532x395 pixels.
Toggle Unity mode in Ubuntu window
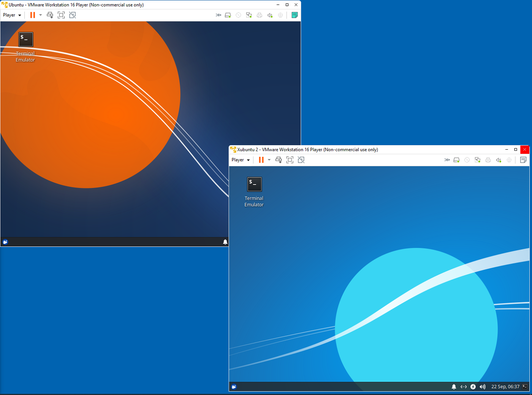pos(73,15)
